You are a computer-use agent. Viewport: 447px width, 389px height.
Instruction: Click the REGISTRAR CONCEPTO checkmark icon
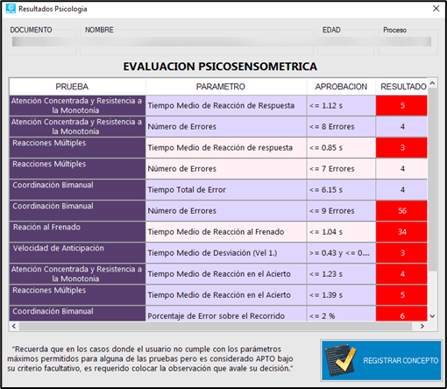(341, 359)
